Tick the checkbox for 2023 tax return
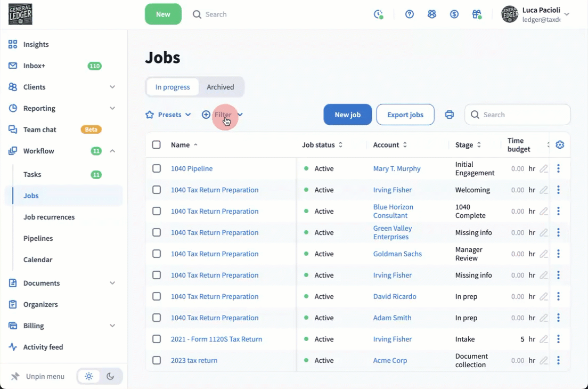Image resolution: width=588 pixels, height=389 pixels. (156, 360)
